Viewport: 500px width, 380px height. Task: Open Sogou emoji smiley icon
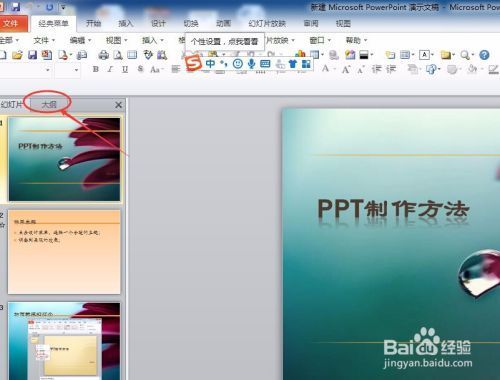(238, 63)
